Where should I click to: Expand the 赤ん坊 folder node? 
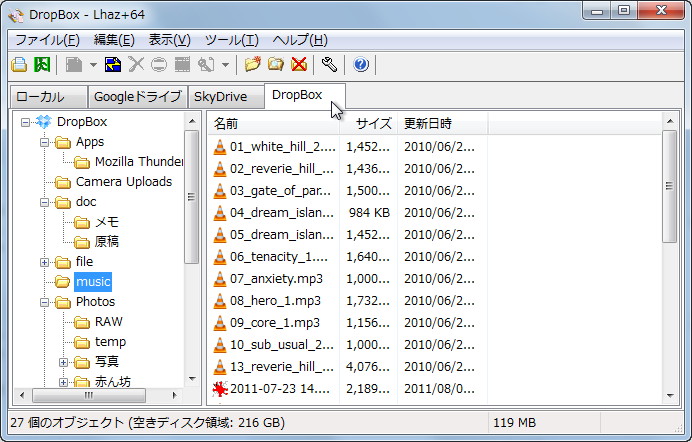coord(64,382)
